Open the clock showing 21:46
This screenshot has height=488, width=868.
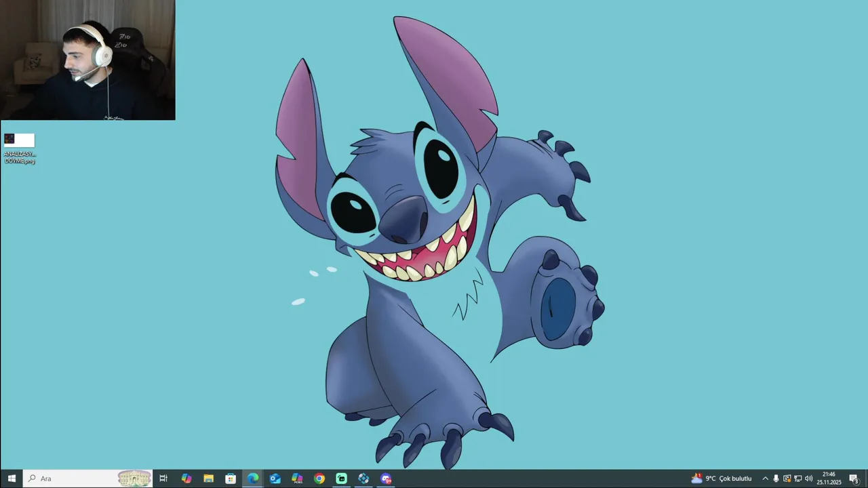829,479
